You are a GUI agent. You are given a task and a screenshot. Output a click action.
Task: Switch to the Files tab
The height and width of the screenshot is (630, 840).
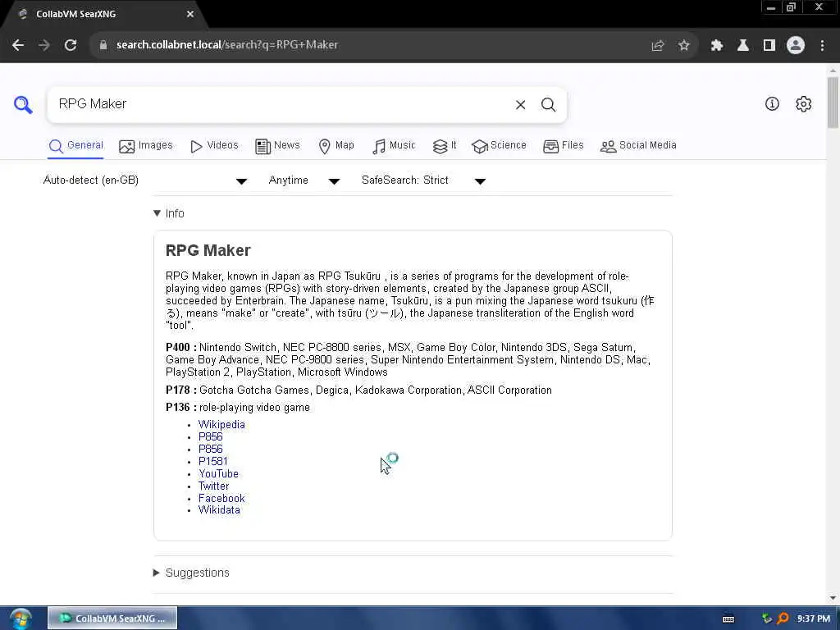tap(564, 146)
